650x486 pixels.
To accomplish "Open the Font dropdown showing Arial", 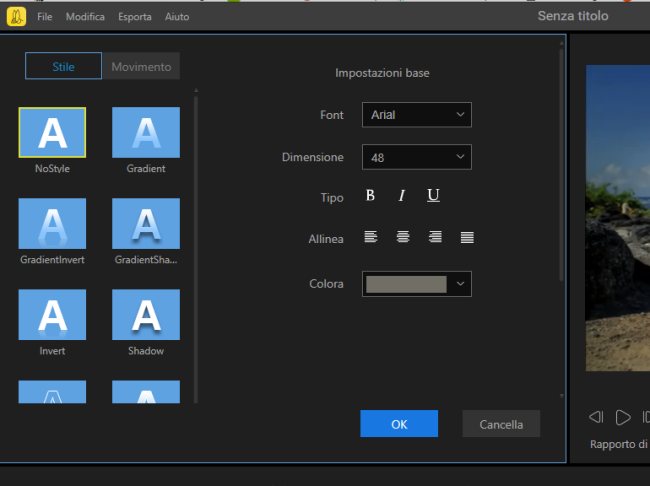I will [416, 115].
